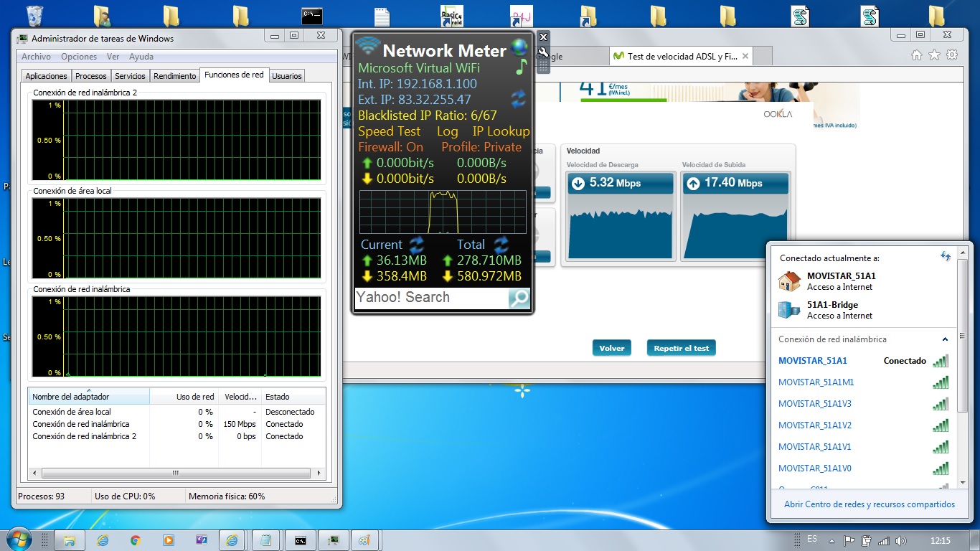Switch to the Aplicaciones tab
Screen dimensions: 980x551
click(x=46, y=76)
